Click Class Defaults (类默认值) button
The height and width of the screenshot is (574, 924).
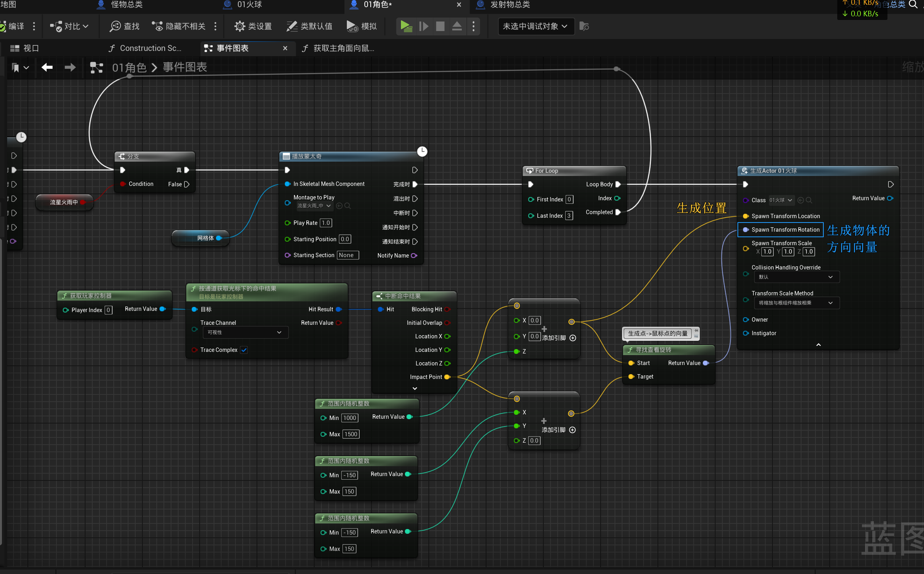click(x=309, y=26)
